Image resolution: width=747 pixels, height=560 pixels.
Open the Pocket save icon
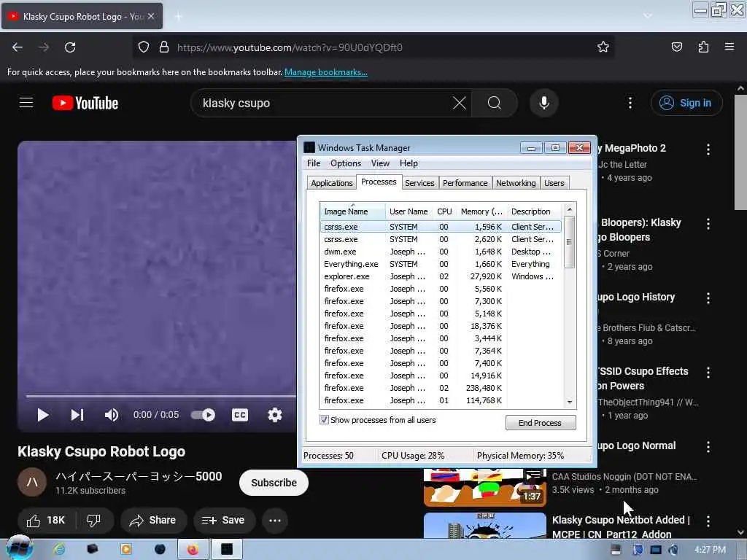coord(677,47)
